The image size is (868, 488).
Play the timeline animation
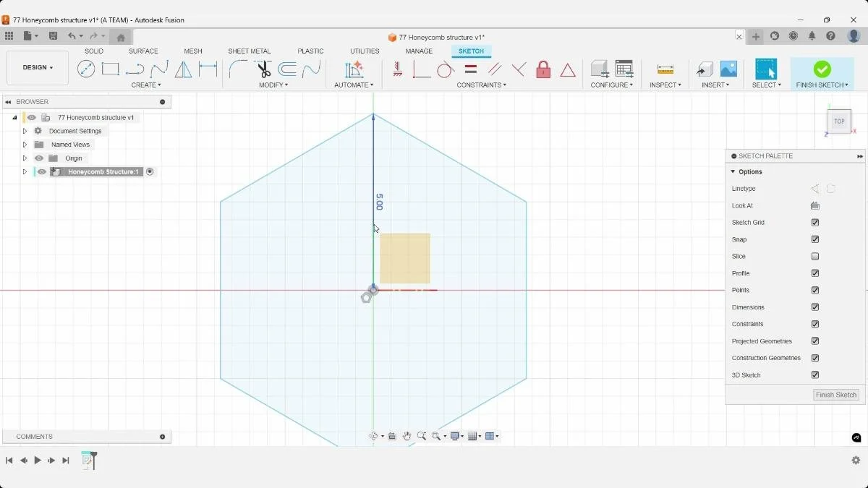point(38,460)
